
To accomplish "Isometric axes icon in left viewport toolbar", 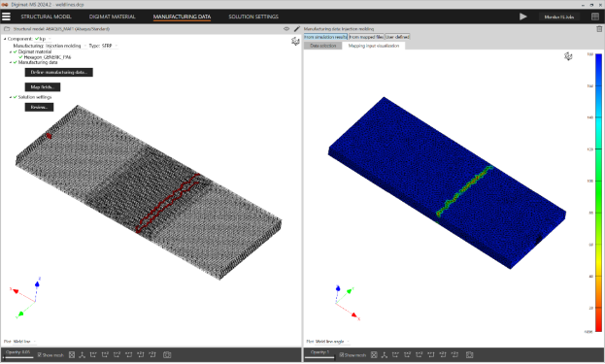I will click(x=83, y=354).
